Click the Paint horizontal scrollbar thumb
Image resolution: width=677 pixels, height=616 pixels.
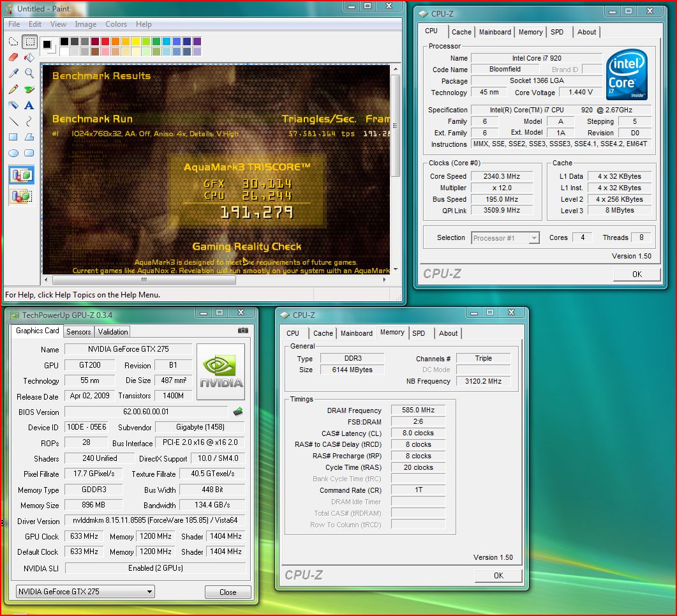click(x=144, y=280)
